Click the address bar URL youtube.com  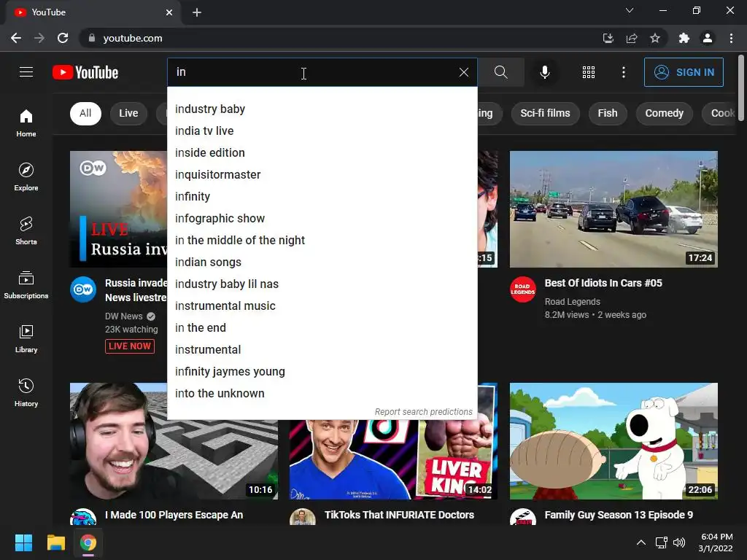[133, 38]
